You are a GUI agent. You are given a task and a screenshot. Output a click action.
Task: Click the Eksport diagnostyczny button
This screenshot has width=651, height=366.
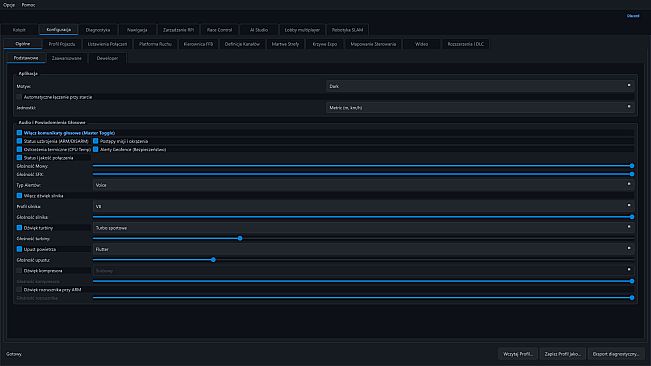point(616,354)
